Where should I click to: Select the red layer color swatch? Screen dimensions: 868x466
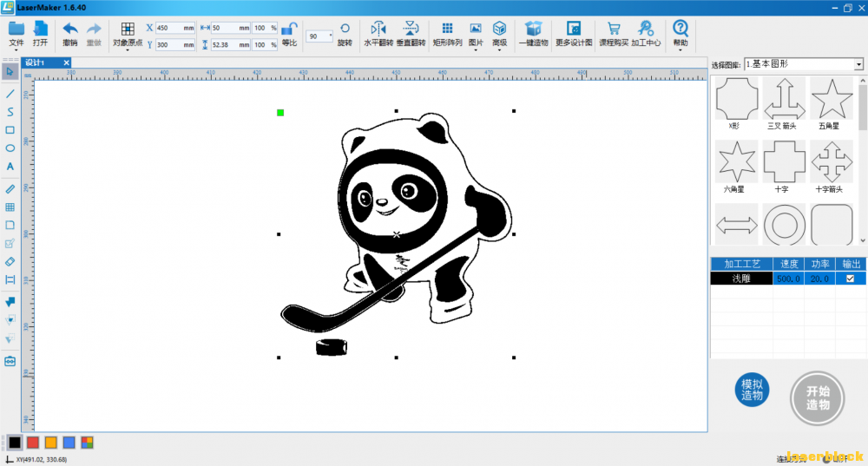click(33, 443)
